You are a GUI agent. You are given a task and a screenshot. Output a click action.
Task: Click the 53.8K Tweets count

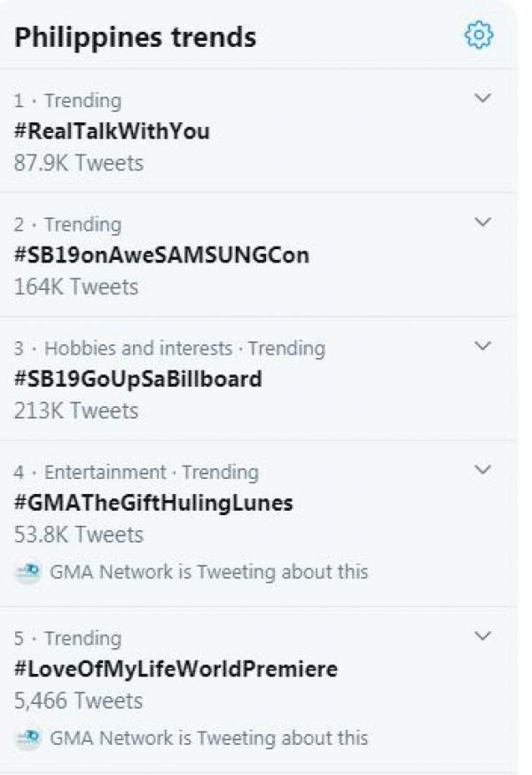coord(78,536)
